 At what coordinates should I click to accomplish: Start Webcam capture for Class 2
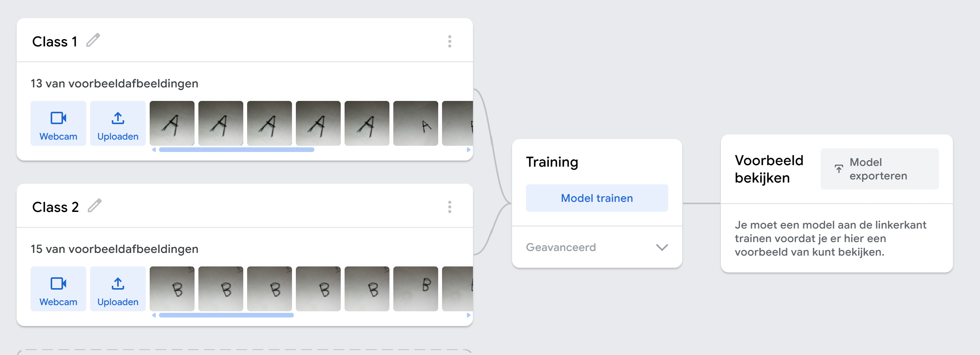58,289
